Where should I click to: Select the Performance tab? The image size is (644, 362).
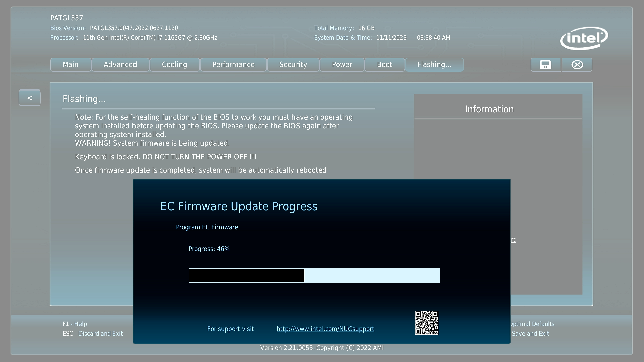233,65
